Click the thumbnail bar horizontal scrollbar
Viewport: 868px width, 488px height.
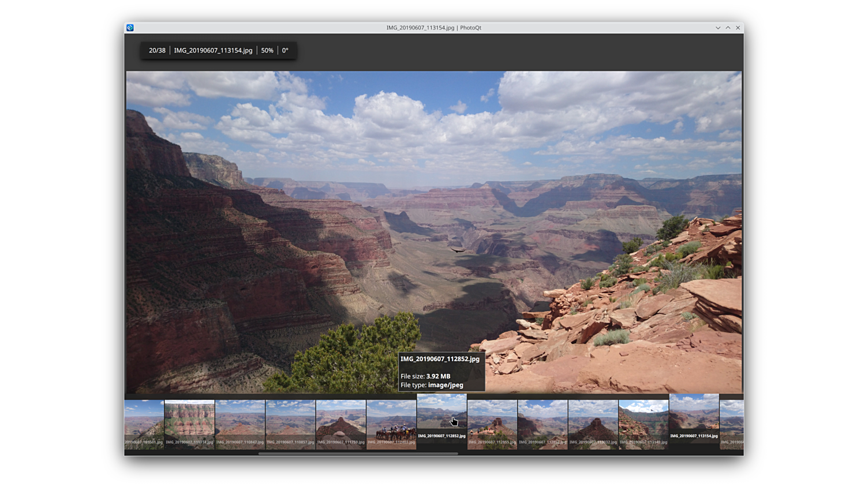[358, 453]
